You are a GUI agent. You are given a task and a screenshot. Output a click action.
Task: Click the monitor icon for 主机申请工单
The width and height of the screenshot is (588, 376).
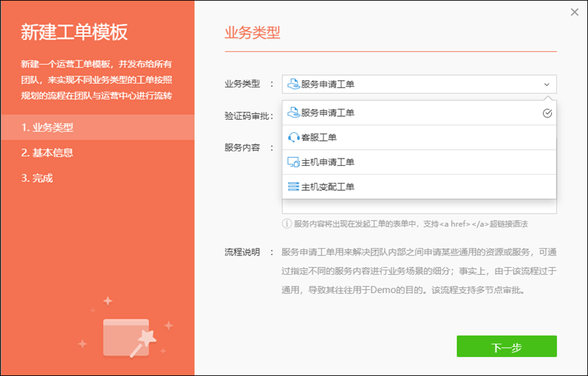[293, 162]
